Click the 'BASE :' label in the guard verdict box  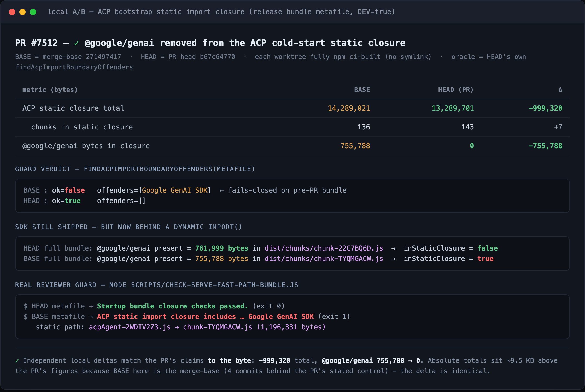point(36,191)
